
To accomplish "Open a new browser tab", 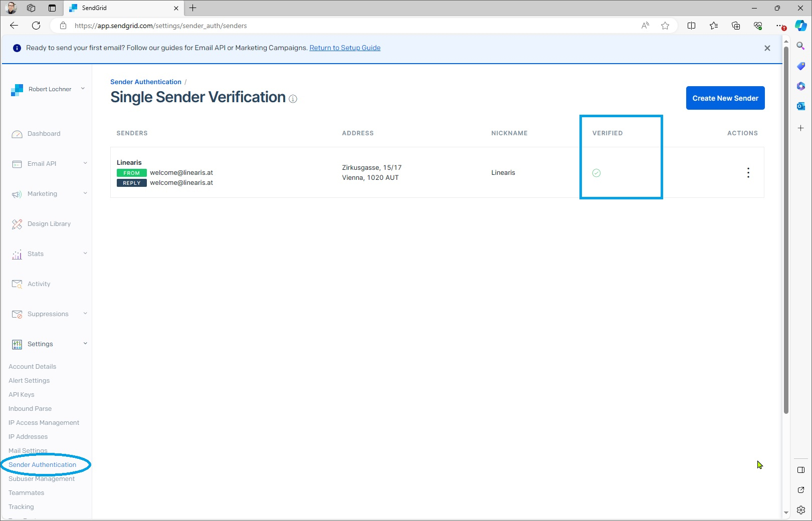I will [x=193, y=8].
